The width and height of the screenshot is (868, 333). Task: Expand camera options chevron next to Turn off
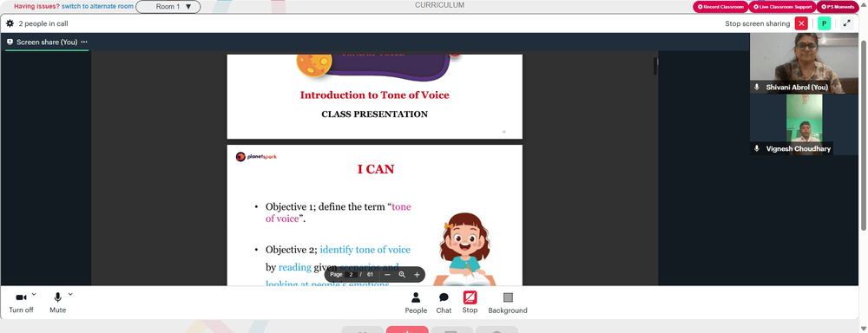pyautogui.click(x=34, y=294)
